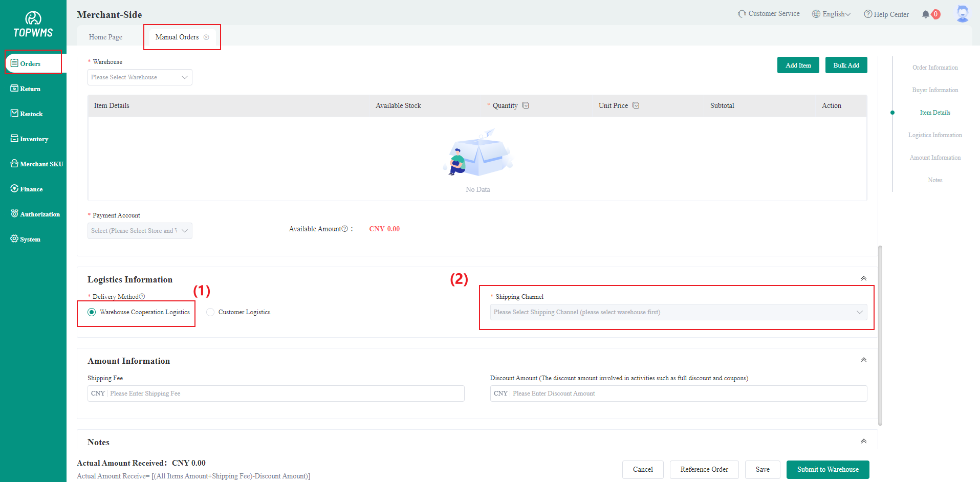Open the Shipping Channel dropdown

tap(678, 312)
